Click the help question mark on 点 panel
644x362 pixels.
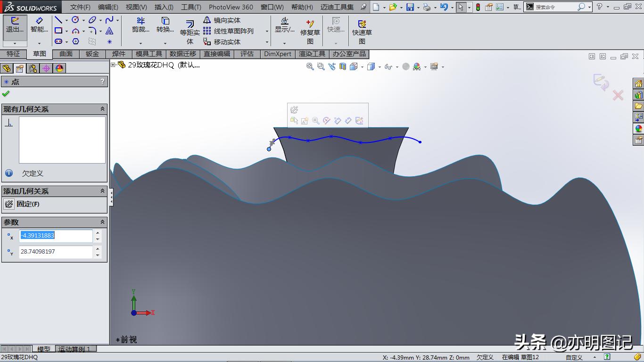click(102, 81)
